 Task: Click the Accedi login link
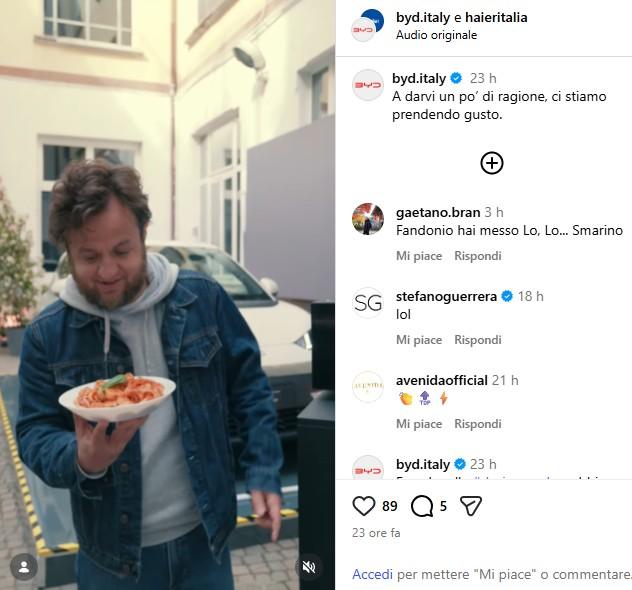[x=372, y=575]
